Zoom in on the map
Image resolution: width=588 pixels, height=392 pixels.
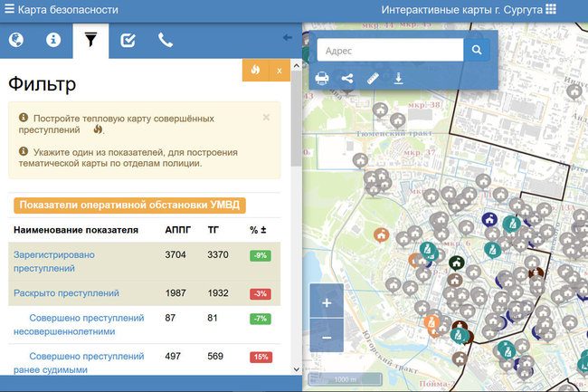click(x=327, y=302)
